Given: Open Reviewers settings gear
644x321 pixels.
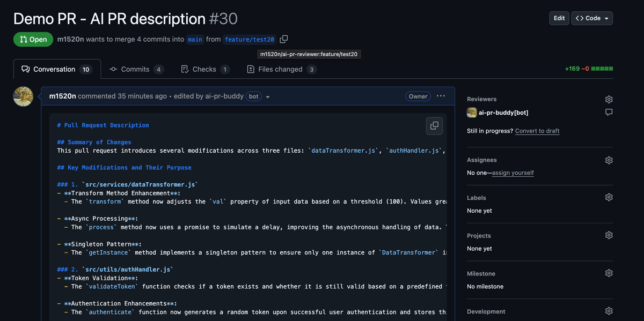Looking at the screenshot, I should [x=609, y=99].
